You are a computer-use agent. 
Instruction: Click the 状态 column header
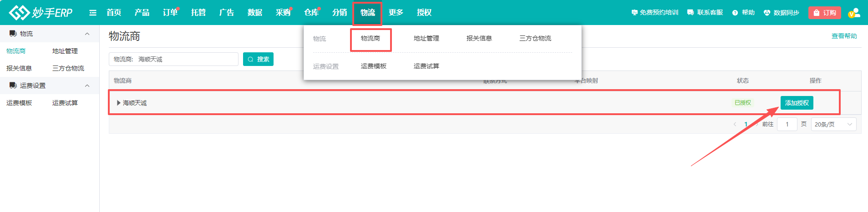[x=743, y=81]
